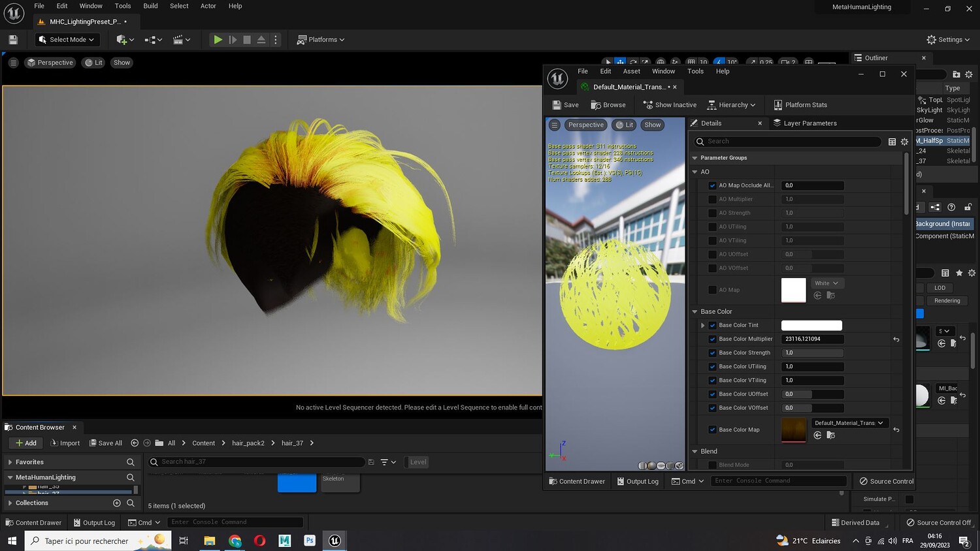Open the main viewport hamburger options menu
Viewport: 980px width, 551px height.
click(13, 63)
